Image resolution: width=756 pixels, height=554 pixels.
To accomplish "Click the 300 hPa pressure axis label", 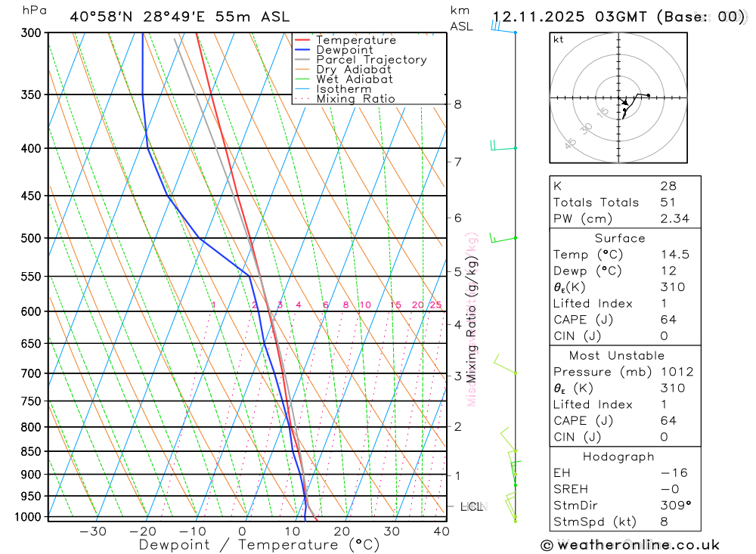I will point(31,32).
